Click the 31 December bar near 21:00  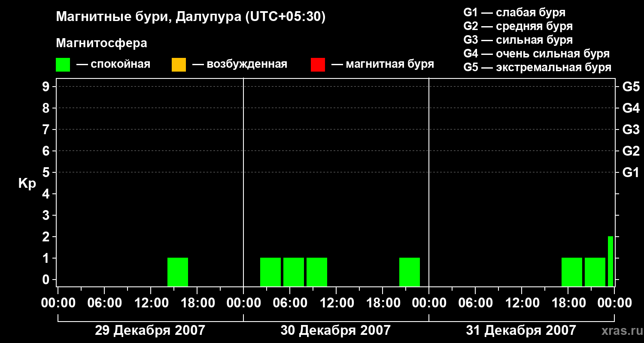pyautogui.click(x=595, y=272)
